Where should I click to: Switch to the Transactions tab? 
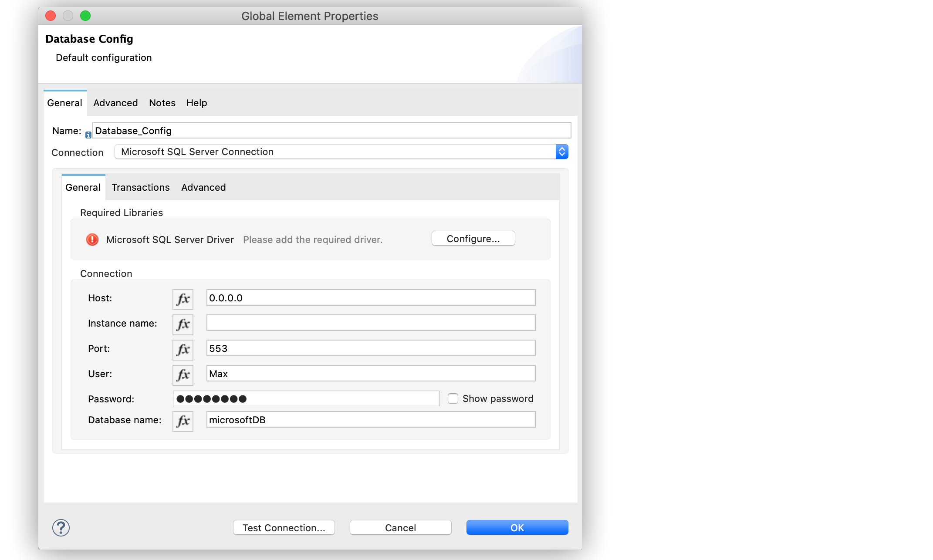point(140,187)
